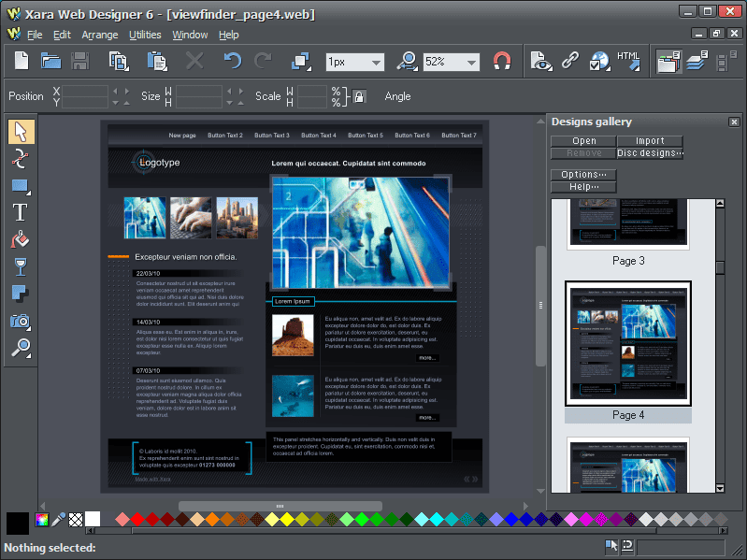
Task: Pick the bright red palette swatch
Action: [137, 519]
